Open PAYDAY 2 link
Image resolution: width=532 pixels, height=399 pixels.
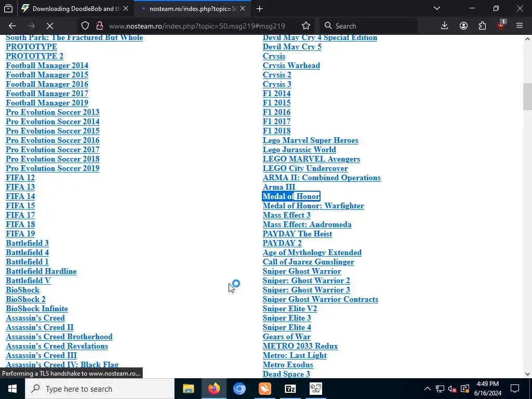(x=282, y=243)
